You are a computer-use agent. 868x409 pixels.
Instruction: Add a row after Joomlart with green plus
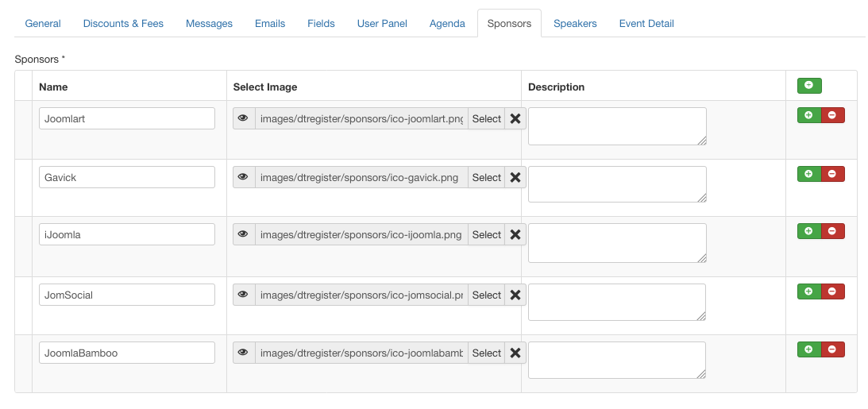pyautogui.click(x=808, y=114)
